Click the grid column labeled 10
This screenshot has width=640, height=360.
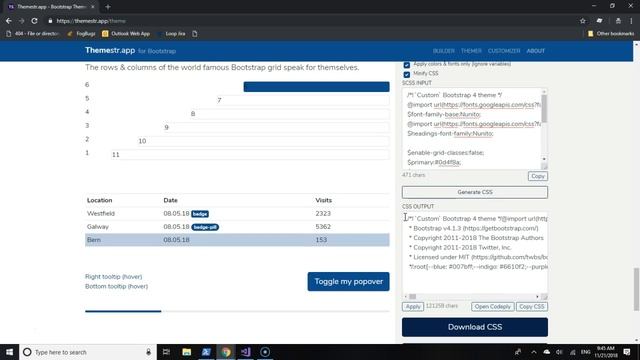[x=263, y=141]
